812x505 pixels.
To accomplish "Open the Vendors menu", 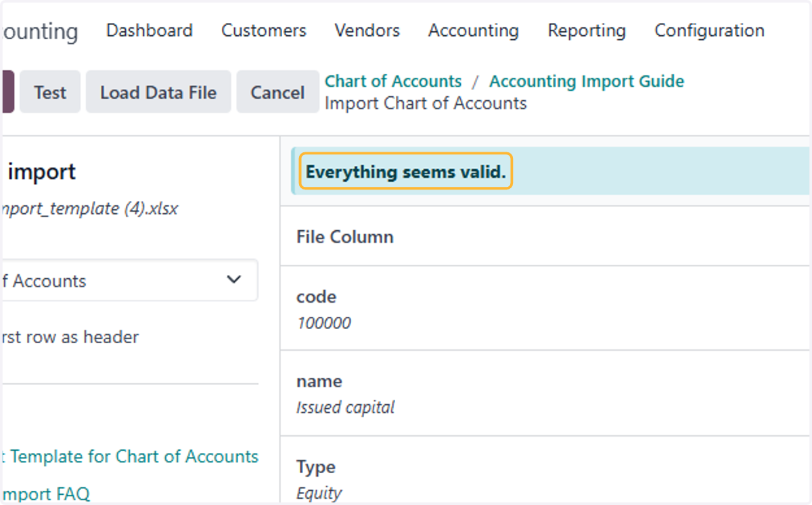I will pos(367,30).
